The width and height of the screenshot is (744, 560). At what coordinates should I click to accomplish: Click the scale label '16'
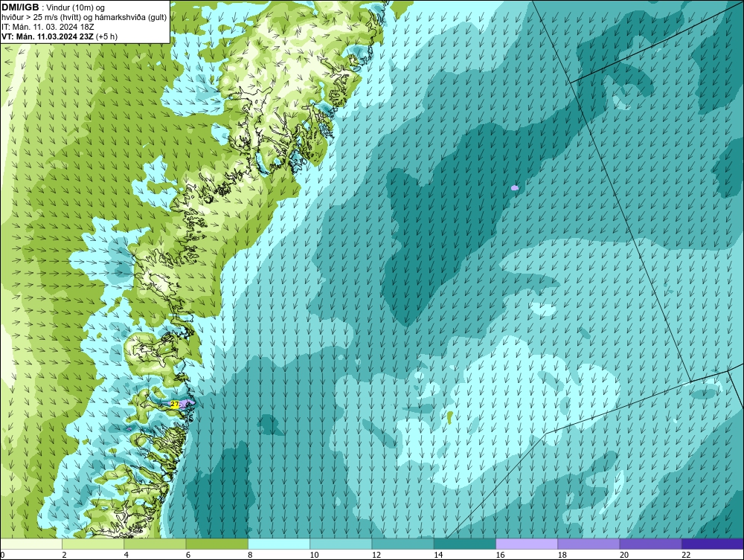point(500,555)
